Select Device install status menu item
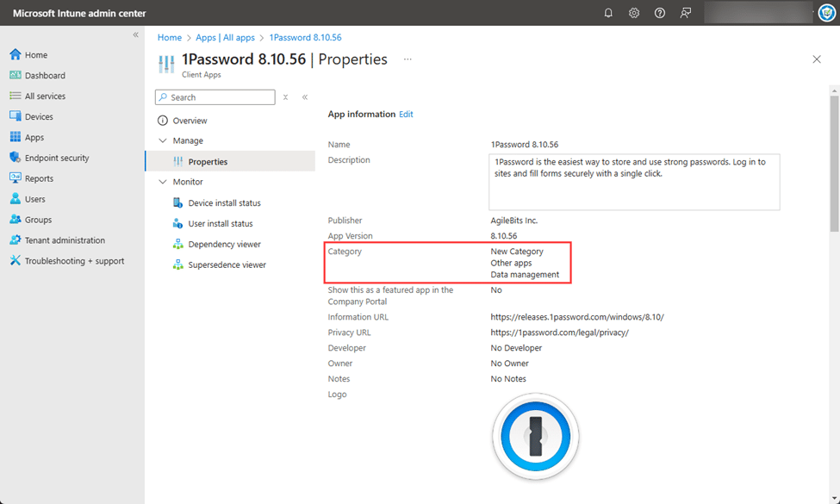840x504 pixels. click(224, 203)
